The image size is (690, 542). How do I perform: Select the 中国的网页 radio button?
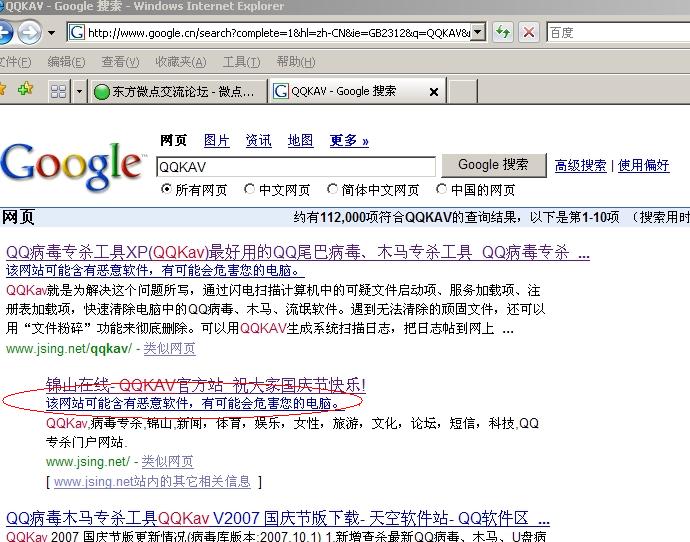[x=441, y=189]
